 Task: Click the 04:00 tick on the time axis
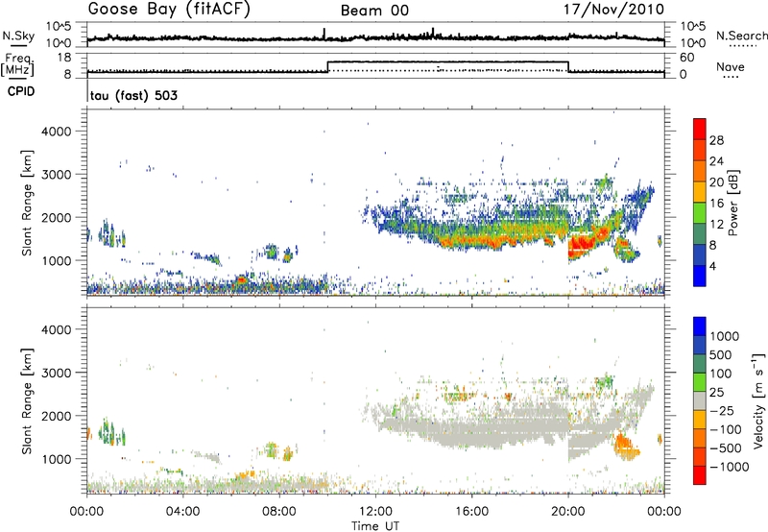point(182,512)
